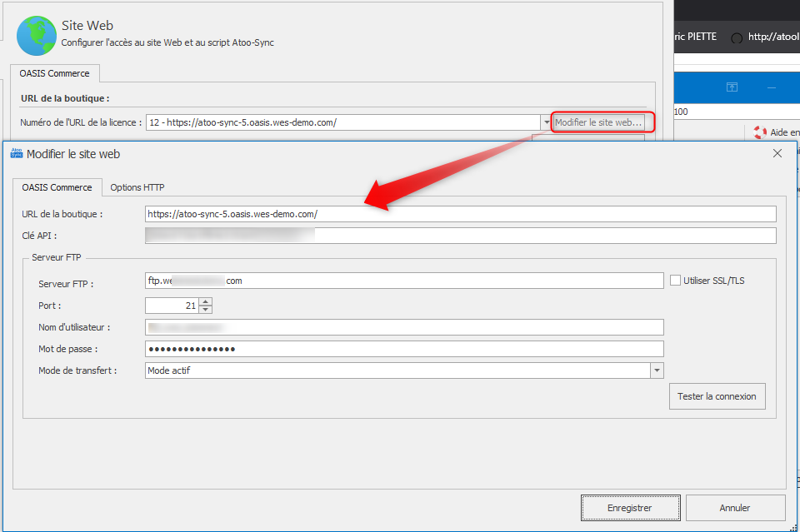This screenshot has width=800, height=532.
Task: Click the Site Web globe icon
Action: coord(36,36)
